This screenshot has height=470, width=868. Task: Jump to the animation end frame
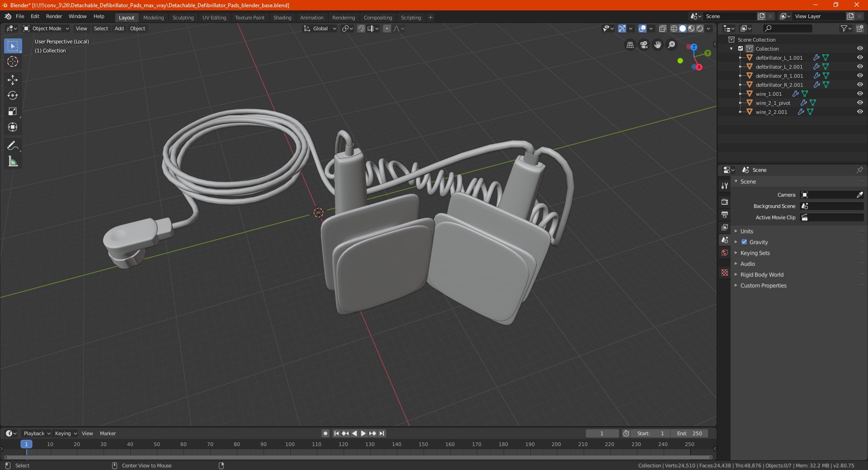(x=382, y=433)
